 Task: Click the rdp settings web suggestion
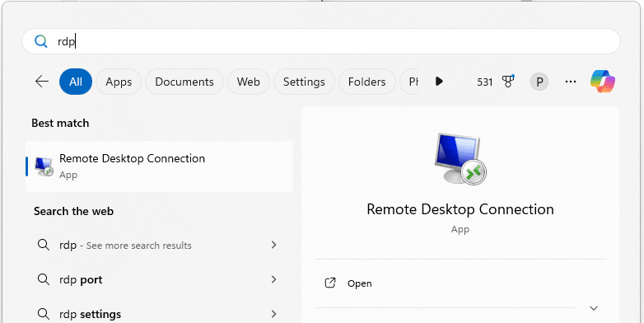coord(160,314)
